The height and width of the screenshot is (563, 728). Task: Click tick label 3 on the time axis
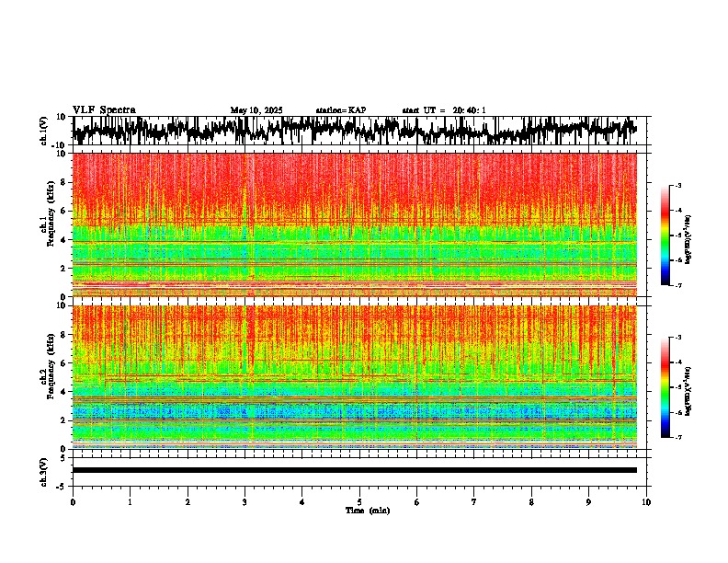click(x=245, y=502)
